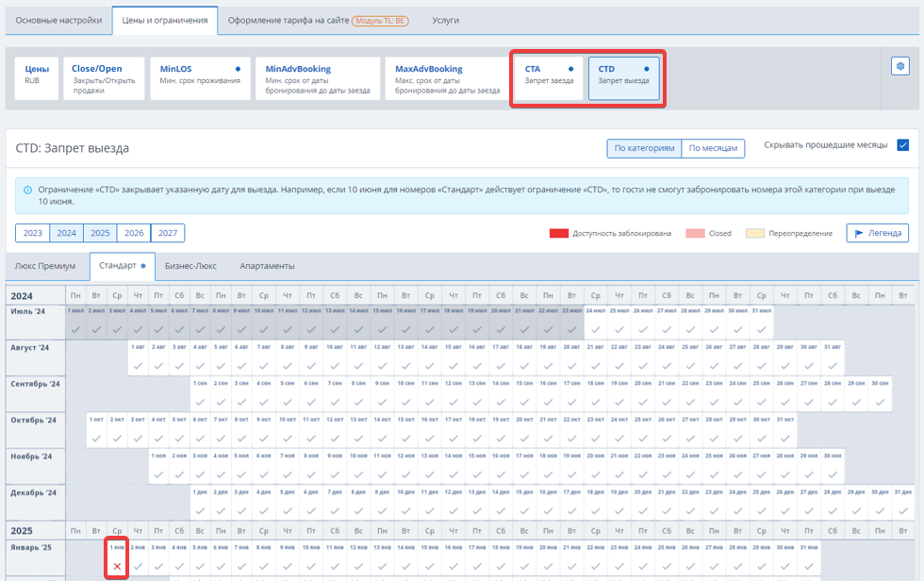Toggle the hide past months checkbox
Viewport: 924px width, 581px height.
coord(902,145)
